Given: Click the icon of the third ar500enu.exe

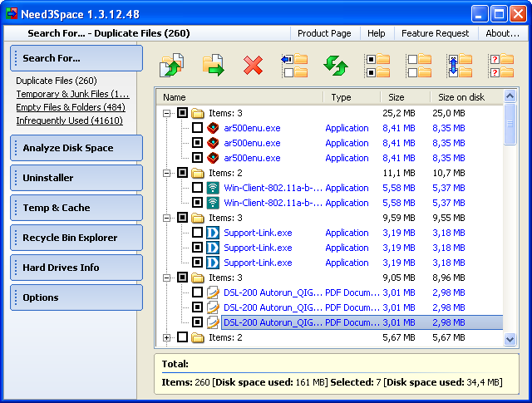Looking at the screenshot, I should [x=213, y=158].
